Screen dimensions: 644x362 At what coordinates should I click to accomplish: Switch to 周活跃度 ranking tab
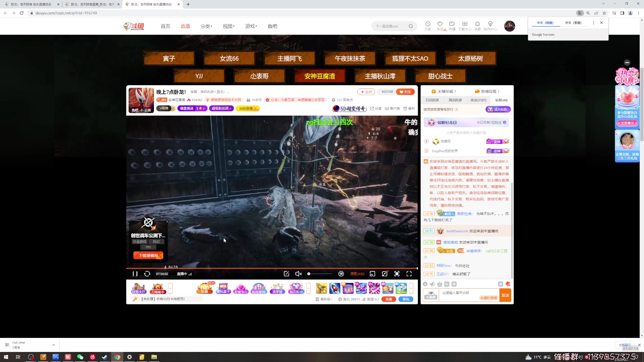tap(455, 100)
